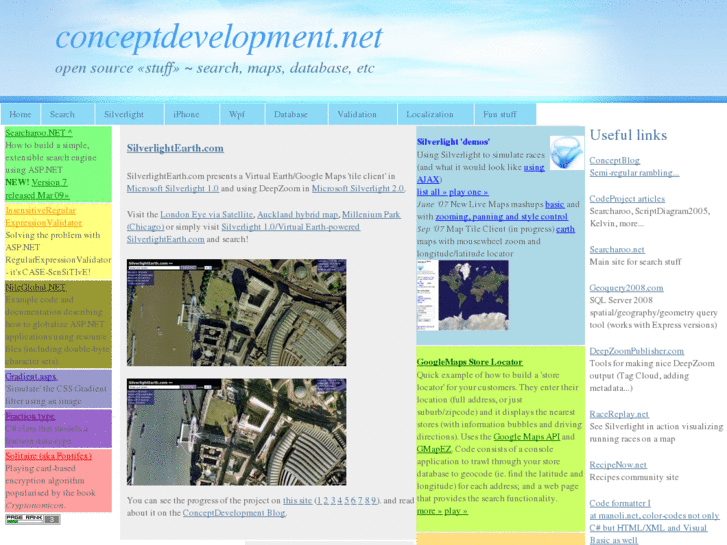The height and width of the screenshot is (545, 727).
Task: Visit London Eye via Satellite link
Action: 207,215
